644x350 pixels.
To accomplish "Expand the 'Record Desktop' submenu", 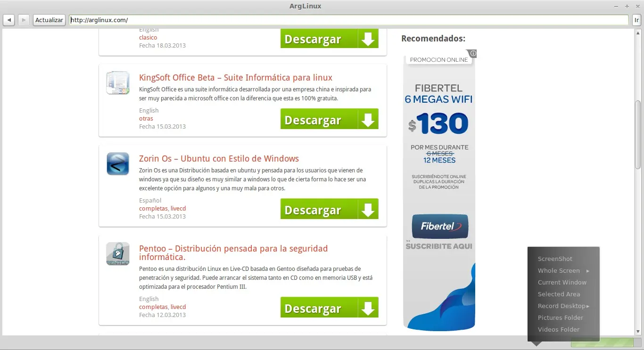I will [563, 306].
